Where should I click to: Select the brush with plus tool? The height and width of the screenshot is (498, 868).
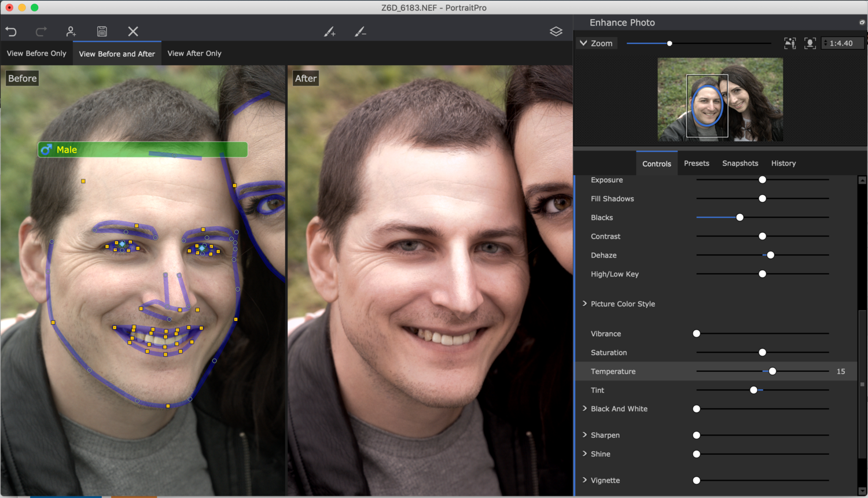tap(329, 32)
